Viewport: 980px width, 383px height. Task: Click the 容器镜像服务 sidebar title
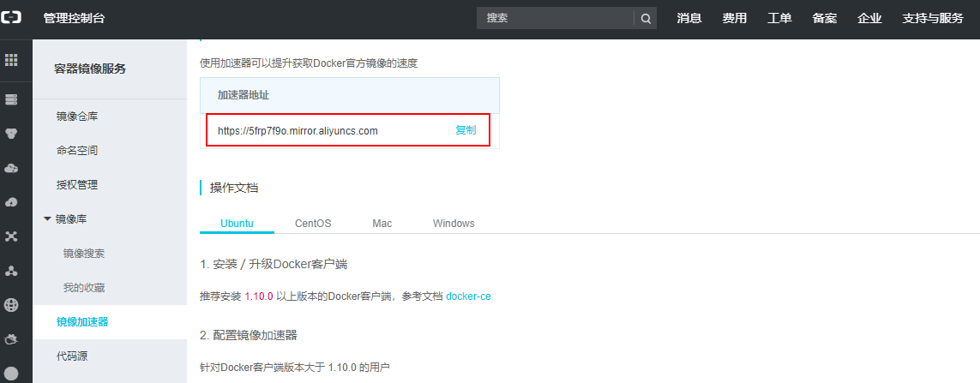[x=90, y=69]
